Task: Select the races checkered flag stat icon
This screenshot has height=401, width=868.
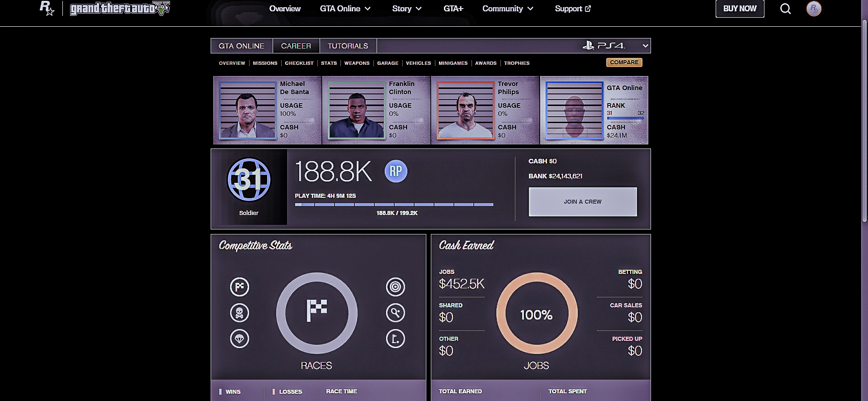Action: pyautogui.click(x=240, y=287)
